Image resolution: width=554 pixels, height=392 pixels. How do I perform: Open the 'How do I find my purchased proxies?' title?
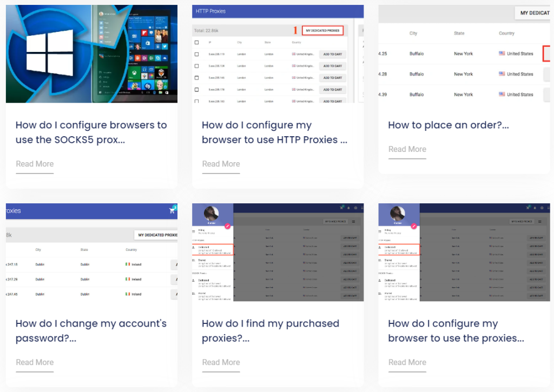[x=270, y=330]
